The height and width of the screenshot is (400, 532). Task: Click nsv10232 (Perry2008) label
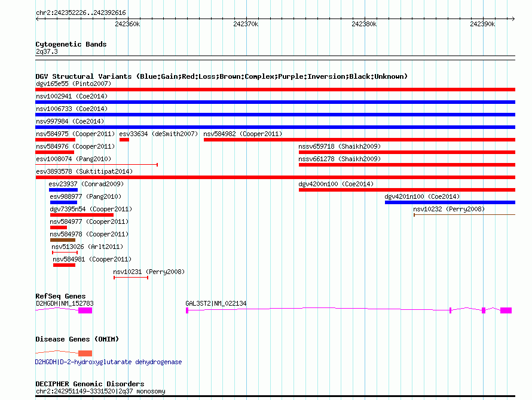coord(449,209)
